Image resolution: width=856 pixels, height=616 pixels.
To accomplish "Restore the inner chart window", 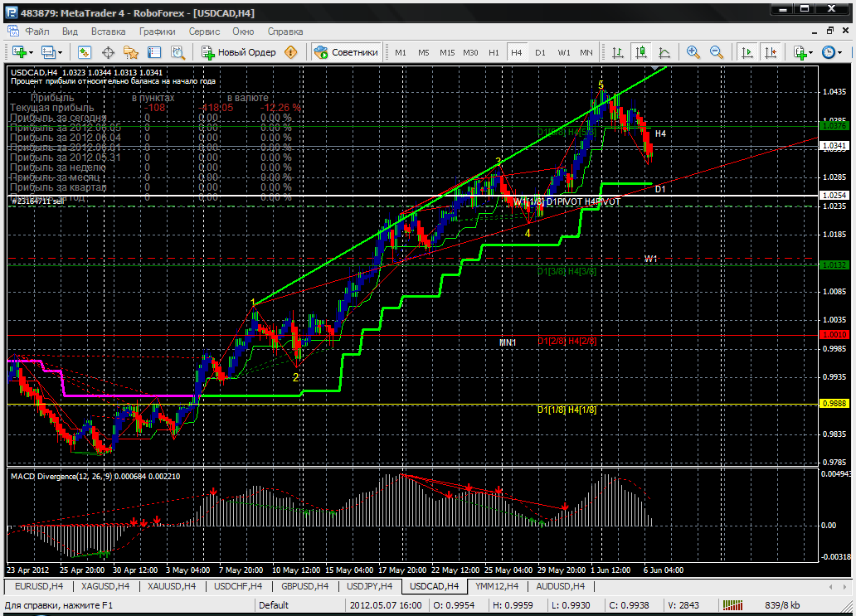I will 830,32.
